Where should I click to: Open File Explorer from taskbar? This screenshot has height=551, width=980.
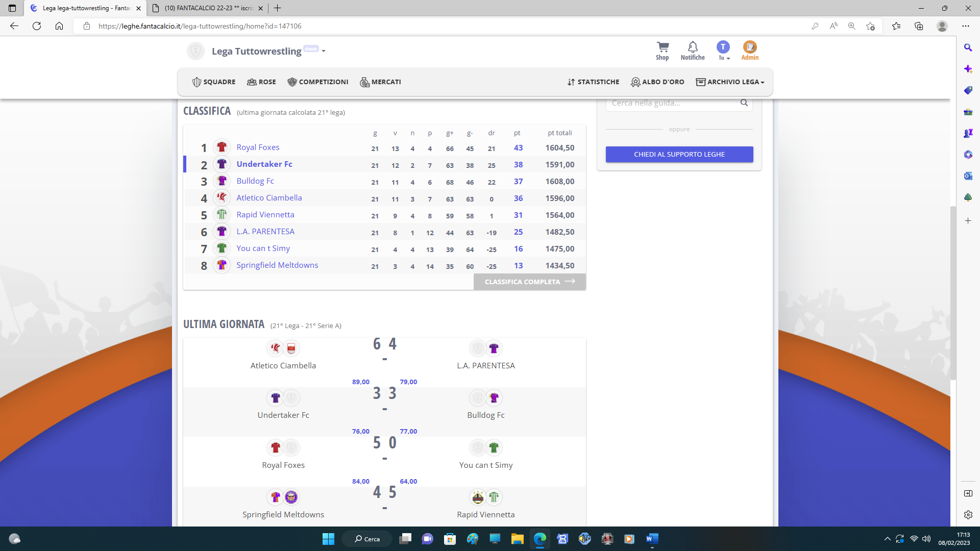click(x=517, y=539)
